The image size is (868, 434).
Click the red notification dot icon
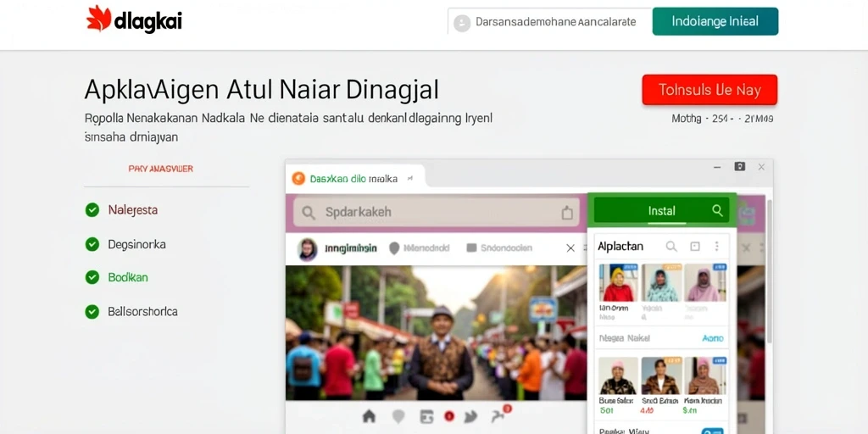coord(449,416)
